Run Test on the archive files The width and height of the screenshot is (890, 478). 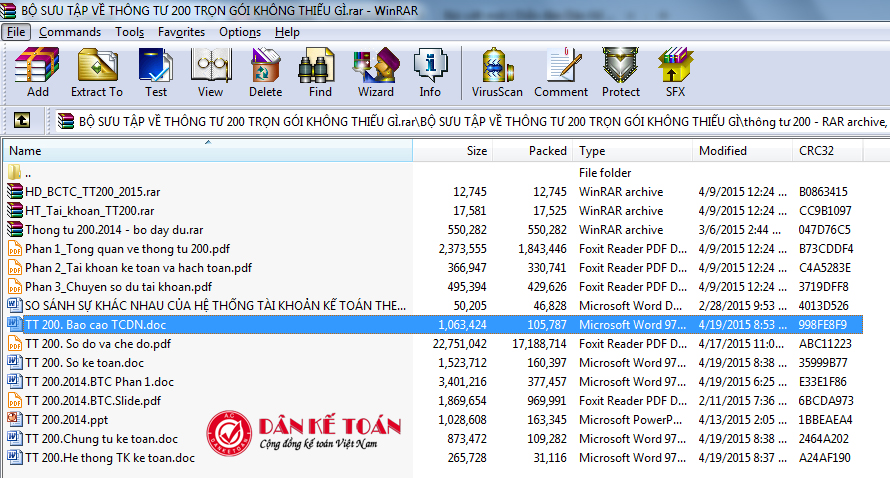tap(156, 73)
